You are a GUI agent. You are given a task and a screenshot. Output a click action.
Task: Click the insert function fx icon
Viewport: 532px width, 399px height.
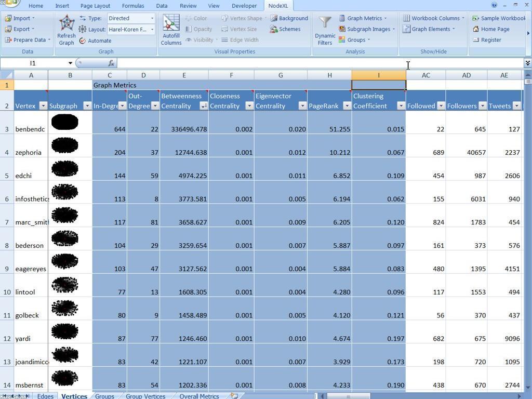111,63
